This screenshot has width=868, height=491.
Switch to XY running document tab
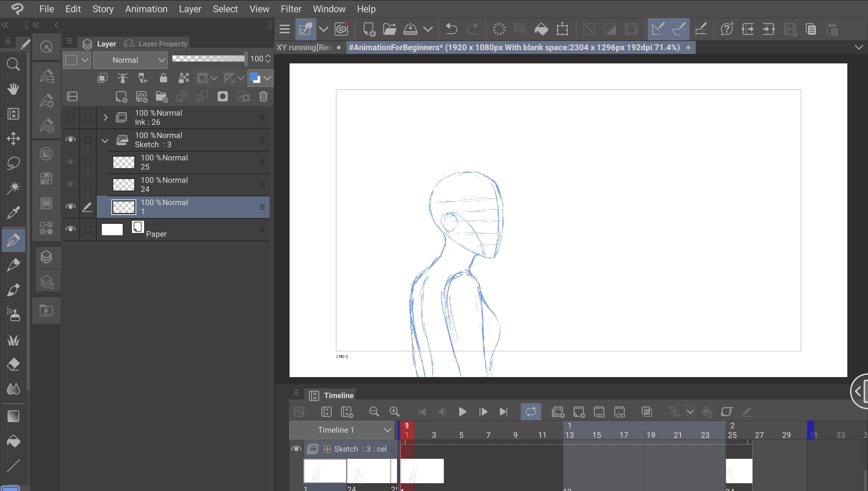(304, 47)
